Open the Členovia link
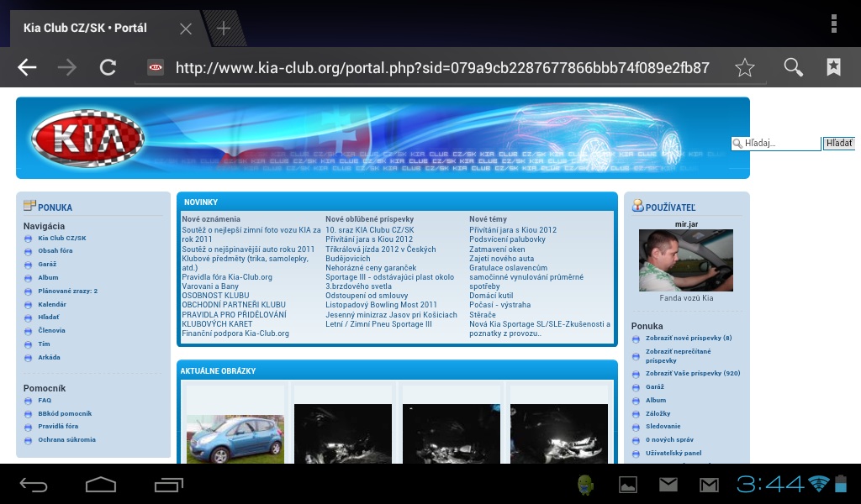This screenshot has height=504, width=861. [x=51, y=331]
